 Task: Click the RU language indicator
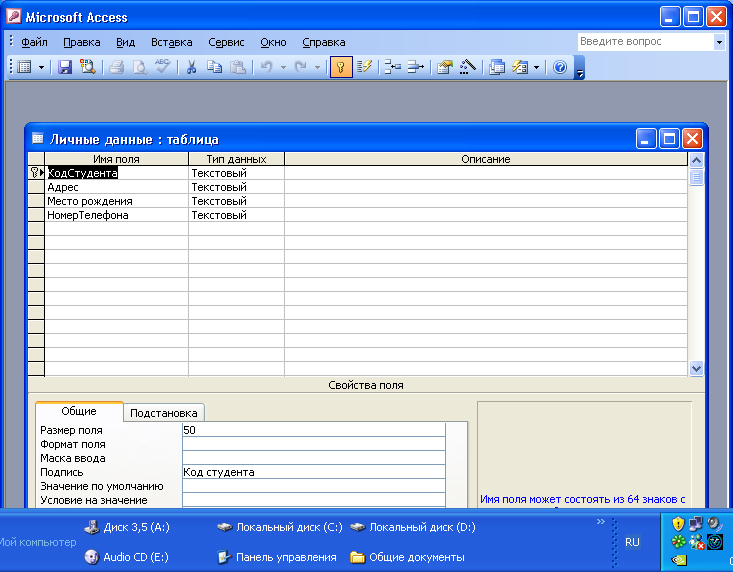(x=632, y=542)
